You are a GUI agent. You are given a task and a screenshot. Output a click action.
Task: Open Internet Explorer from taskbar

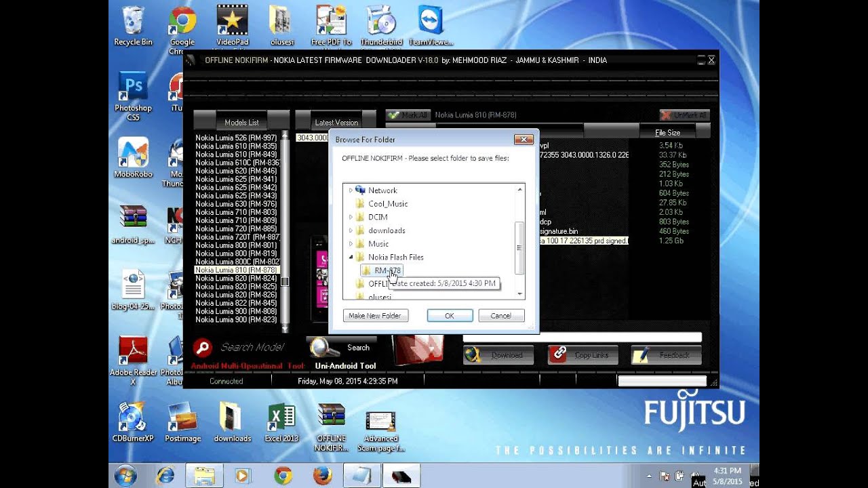(x=164, y=476)
